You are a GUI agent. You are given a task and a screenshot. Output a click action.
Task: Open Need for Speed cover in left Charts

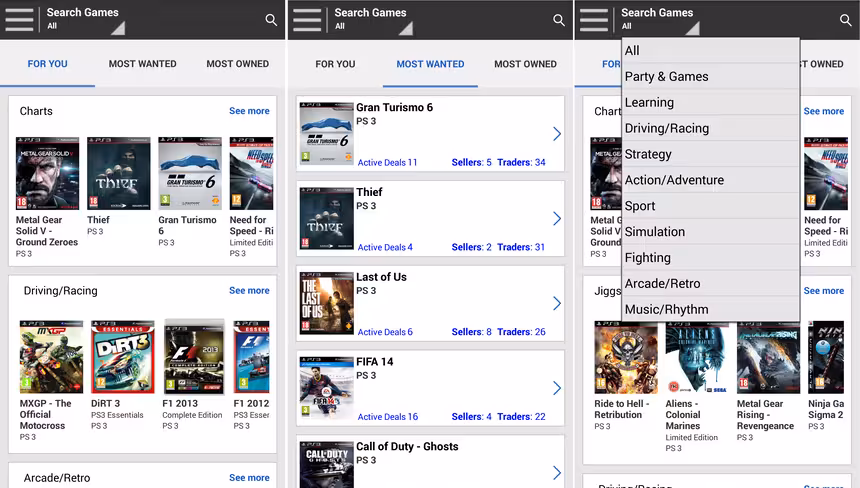click(251, 173)
